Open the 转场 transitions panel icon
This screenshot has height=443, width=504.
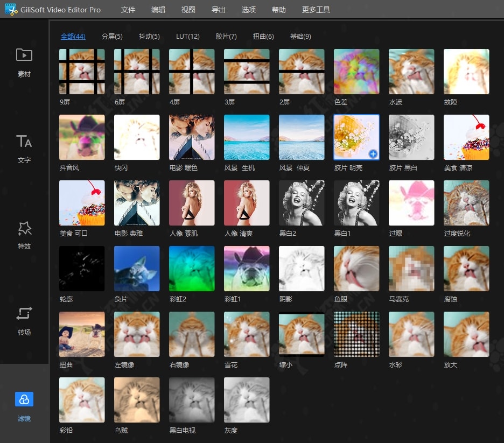24,313
